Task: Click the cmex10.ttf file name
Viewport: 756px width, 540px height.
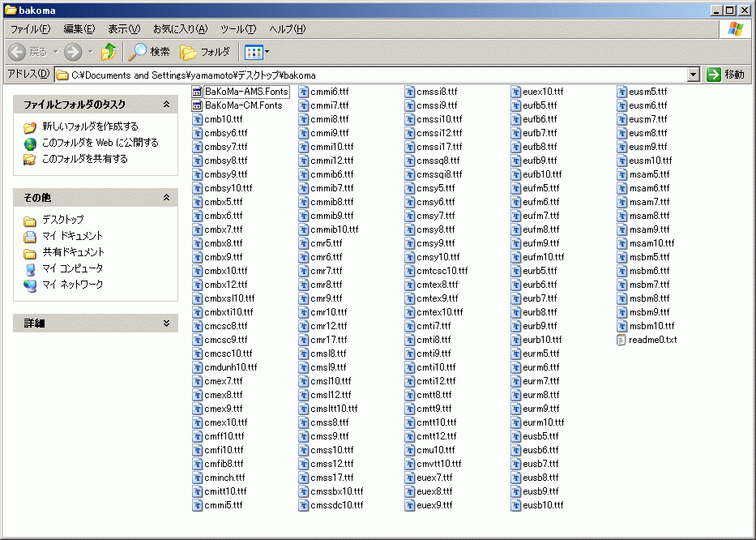Action: (x=225, y=422)
